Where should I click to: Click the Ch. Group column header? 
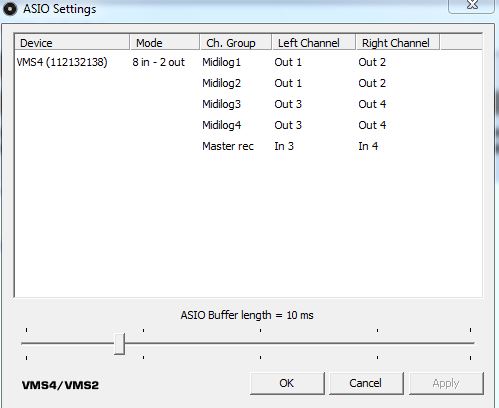click(x=235, y=43)
